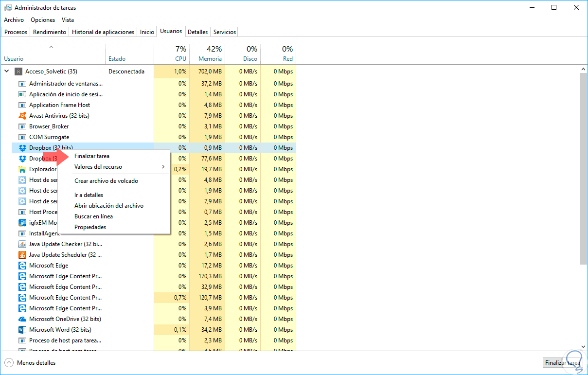Switch to the Procesos tab
The width and height of the screenshot is (588, 375).
[16, 32]
